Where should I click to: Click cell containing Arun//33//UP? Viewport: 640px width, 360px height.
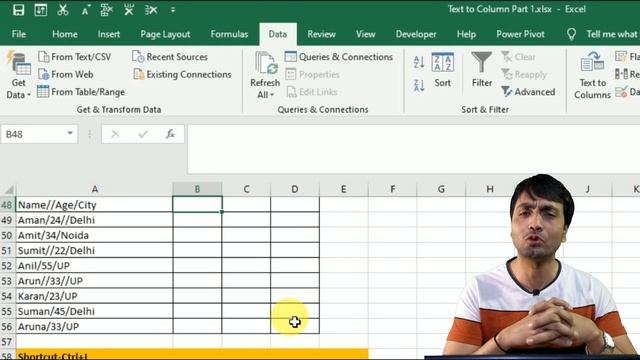[x=94, y=281]
